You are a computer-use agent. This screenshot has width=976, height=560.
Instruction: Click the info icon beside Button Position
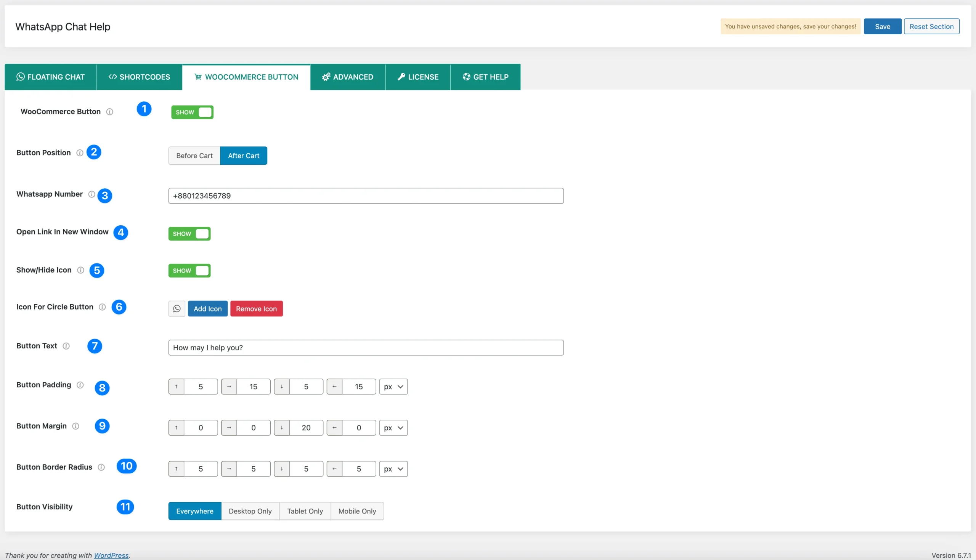point(80,153)
